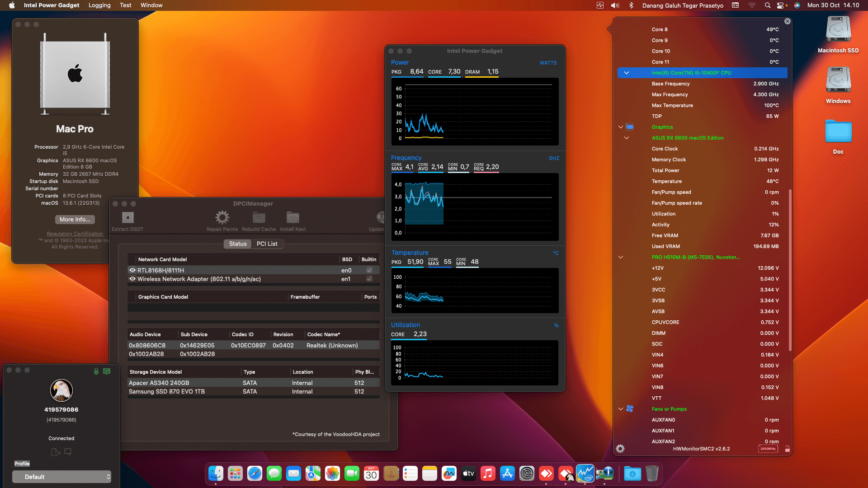This screenshot has width=868, height=488.
Task: Toggle Builtin checkbox for en1 wireless adapter
Action: click(369, 279)
